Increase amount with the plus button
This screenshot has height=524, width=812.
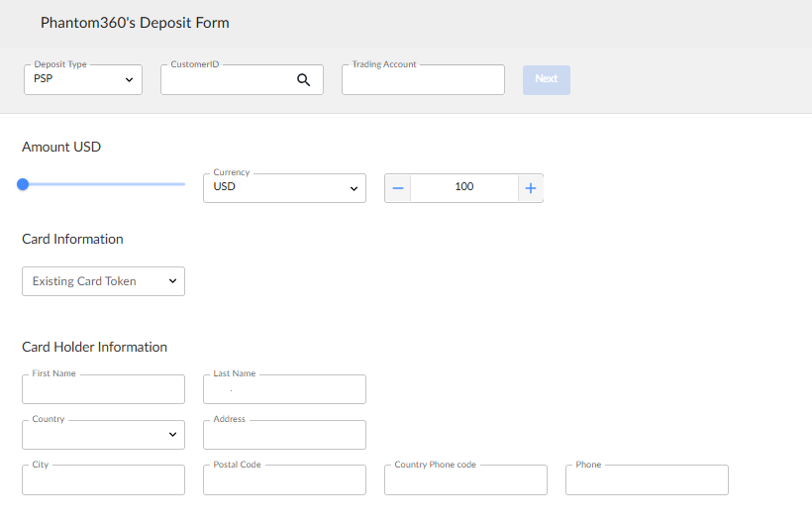pyautogui.click(x=530, y=188)
